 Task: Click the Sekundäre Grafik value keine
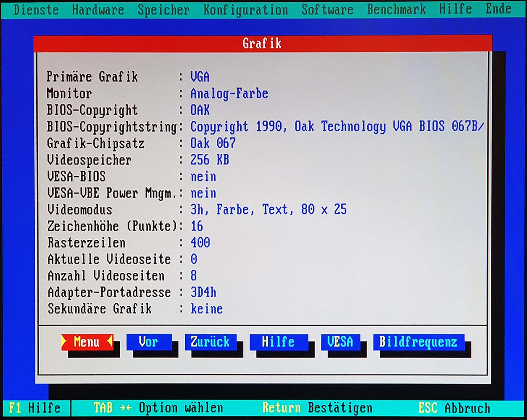tap(207, 309)
